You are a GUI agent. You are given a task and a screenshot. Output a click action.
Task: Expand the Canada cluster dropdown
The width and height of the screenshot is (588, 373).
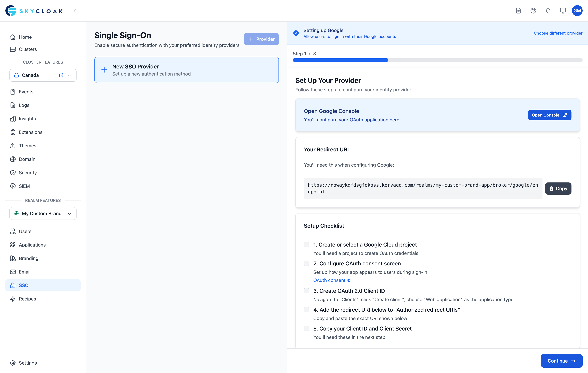(70, 75)
